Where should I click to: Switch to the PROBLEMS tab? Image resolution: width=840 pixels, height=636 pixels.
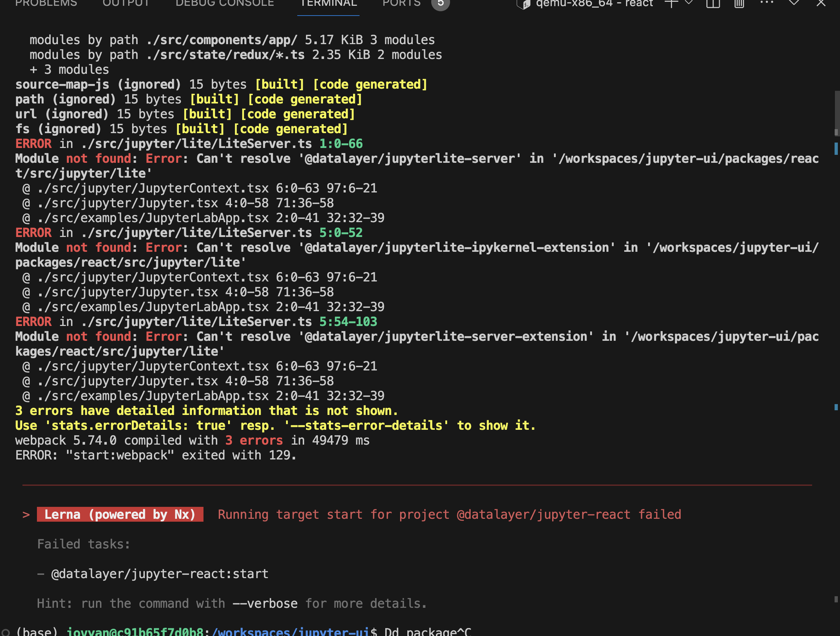pos(46,3)
